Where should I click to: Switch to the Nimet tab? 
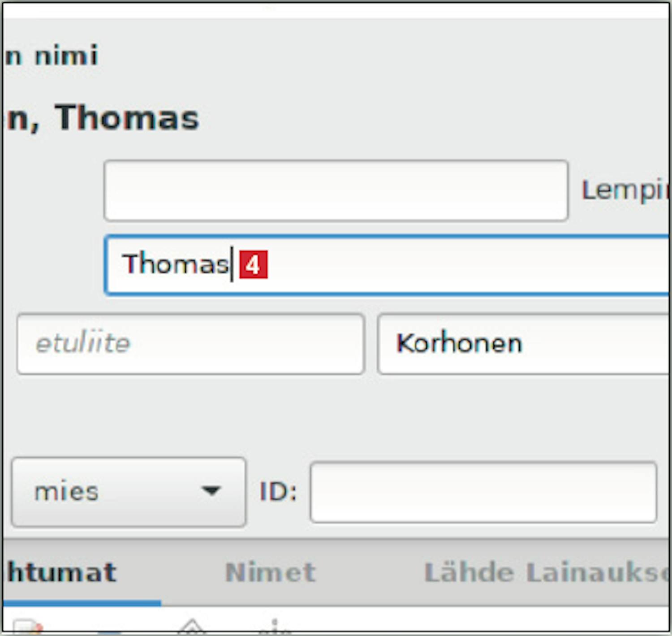[270, 572]
